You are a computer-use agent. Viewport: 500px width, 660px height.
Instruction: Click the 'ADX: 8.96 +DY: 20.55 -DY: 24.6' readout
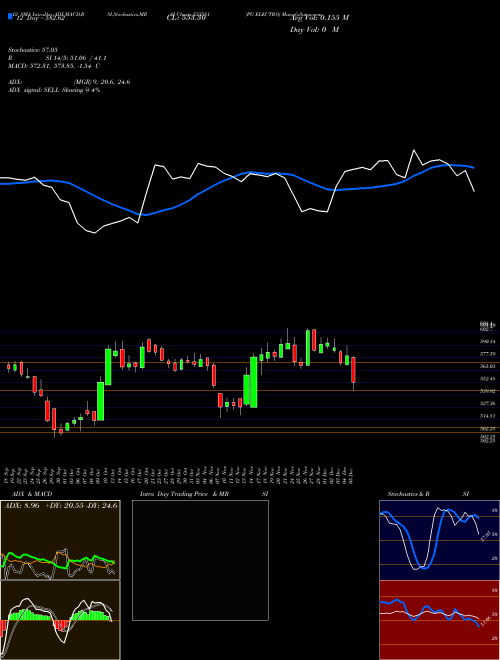click(61, 505)
